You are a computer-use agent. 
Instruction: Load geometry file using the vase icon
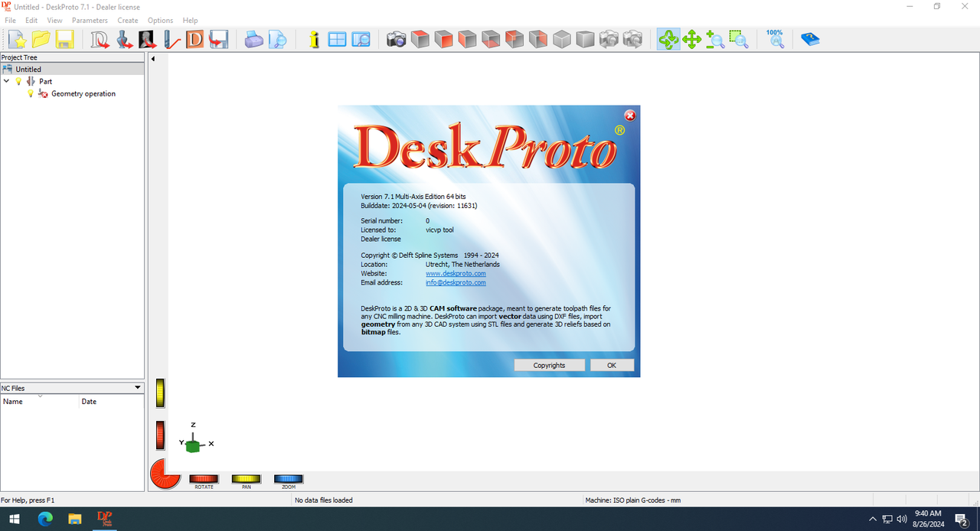click(x=123, y=39)
